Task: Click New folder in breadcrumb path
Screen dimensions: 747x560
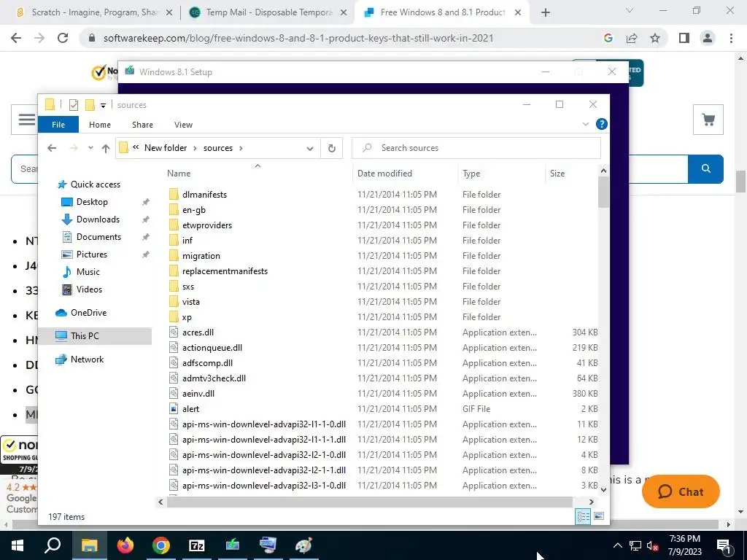Action: tap(166, 148)
